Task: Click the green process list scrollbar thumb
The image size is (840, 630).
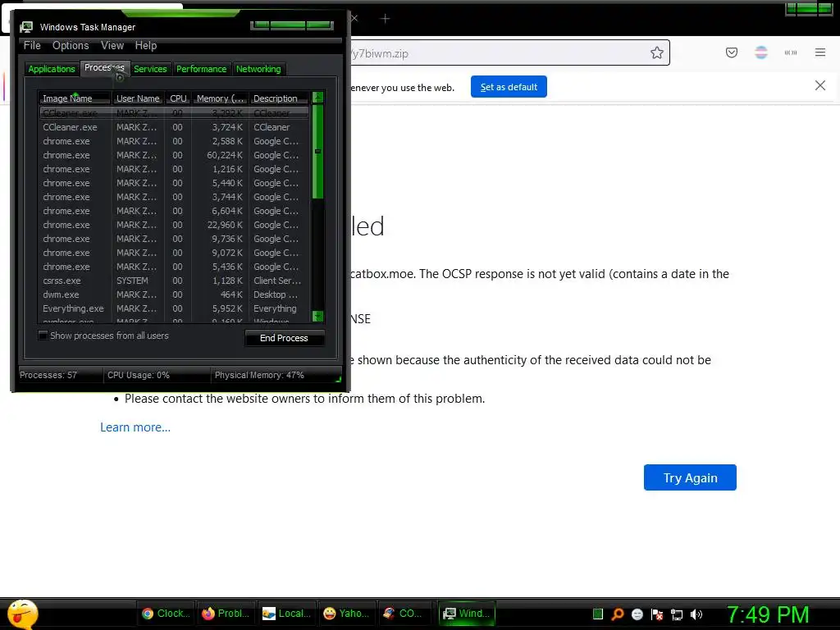Action: point(317,152)
